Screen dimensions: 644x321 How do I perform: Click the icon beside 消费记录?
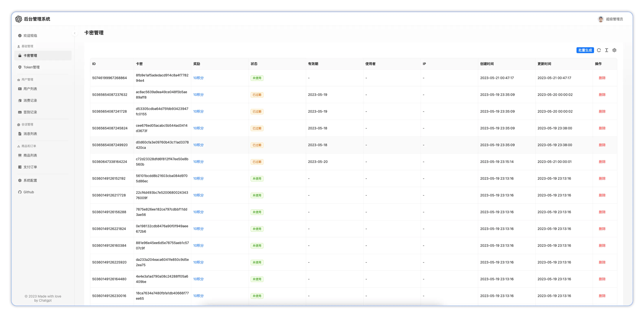(x=20, y=100)
